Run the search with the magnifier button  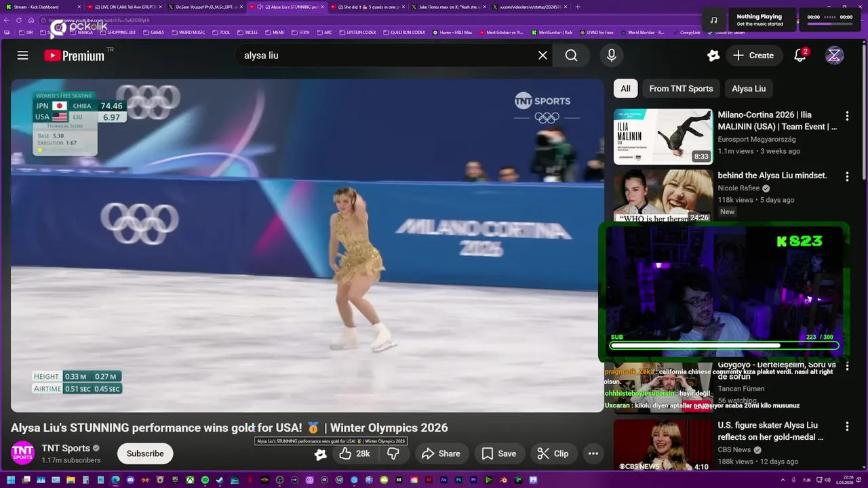572,56
